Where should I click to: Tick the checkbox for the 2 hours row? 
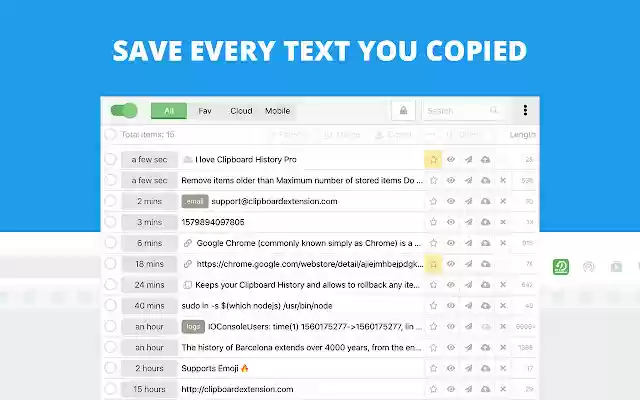click(x=110, y=368)
